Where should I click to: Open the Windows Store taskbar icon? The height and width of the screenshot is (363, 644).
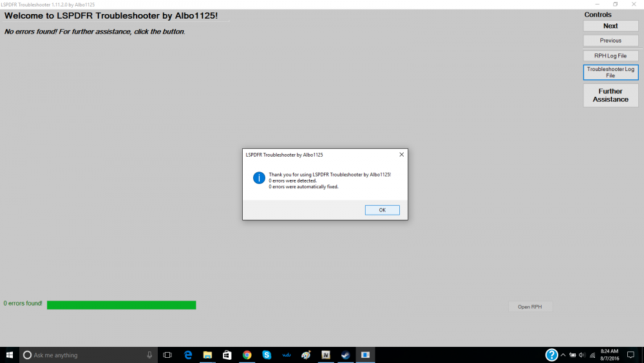coord(227,355)
